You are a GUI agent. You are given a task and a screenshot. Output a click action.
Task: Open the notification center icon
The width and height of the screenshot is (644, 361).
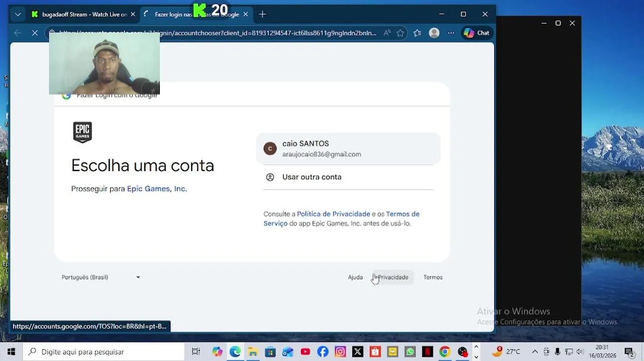click(x=629, y=352)
